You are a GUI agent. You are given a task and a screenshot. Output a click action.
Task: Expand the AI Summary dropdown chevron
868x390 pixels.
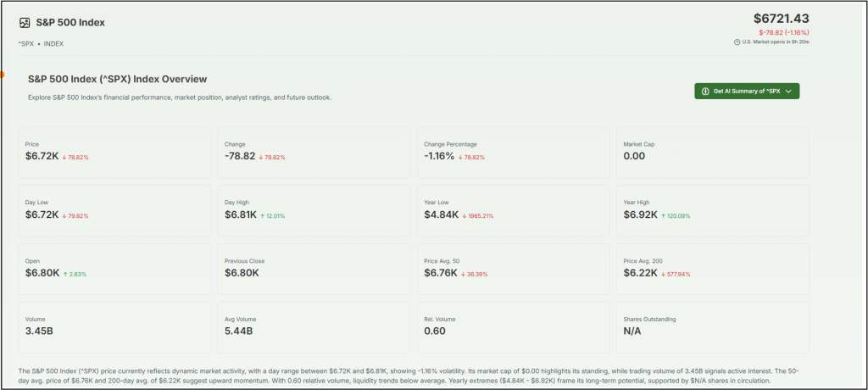(x=788, y=91)
